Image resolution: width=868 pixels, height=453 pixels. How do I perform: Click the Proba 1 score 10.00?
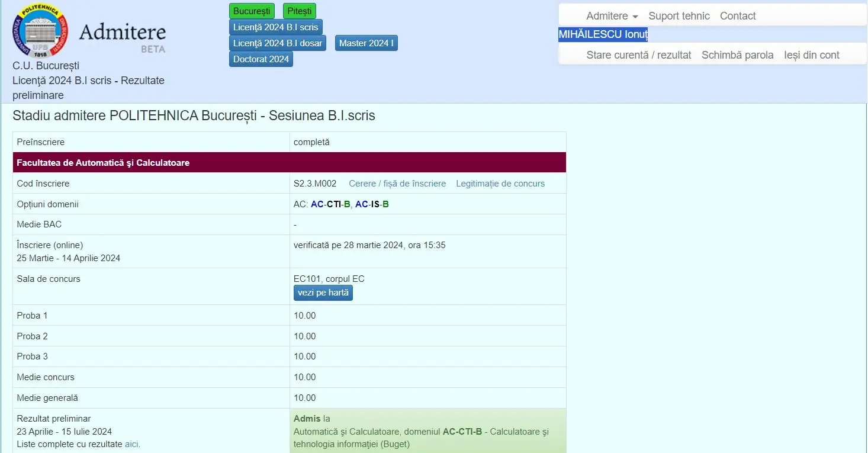coord(305,316)
